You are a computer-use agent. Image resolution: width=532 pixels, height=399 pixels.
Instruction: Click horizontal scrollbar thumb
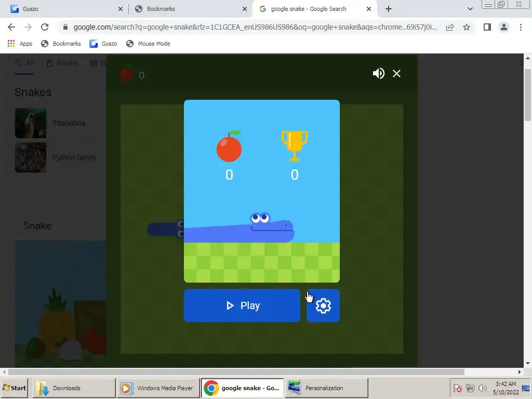(236, 372)
